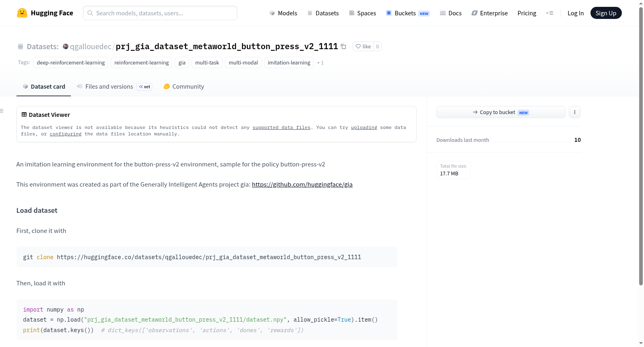This screenshot has height=347, width=644.
Task: Click the Downloads last month value 10
Action: tap(578, 140)
